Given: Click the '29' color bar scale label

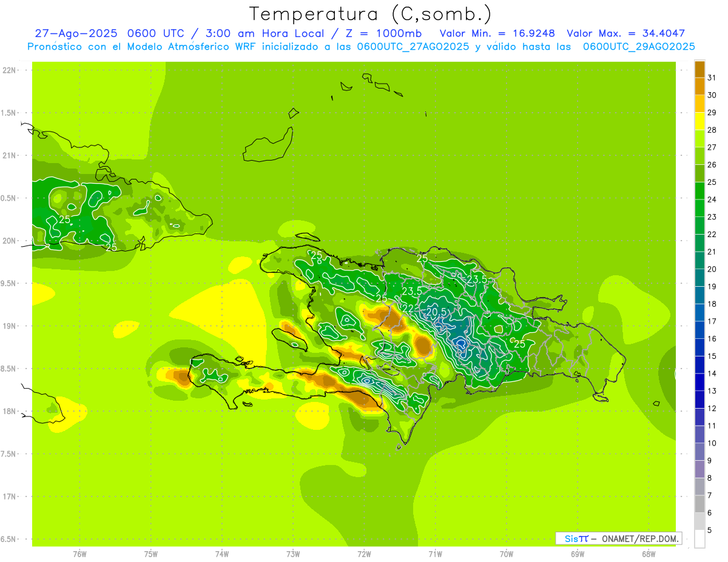Looking at the screenshot, I should (712, 113).
